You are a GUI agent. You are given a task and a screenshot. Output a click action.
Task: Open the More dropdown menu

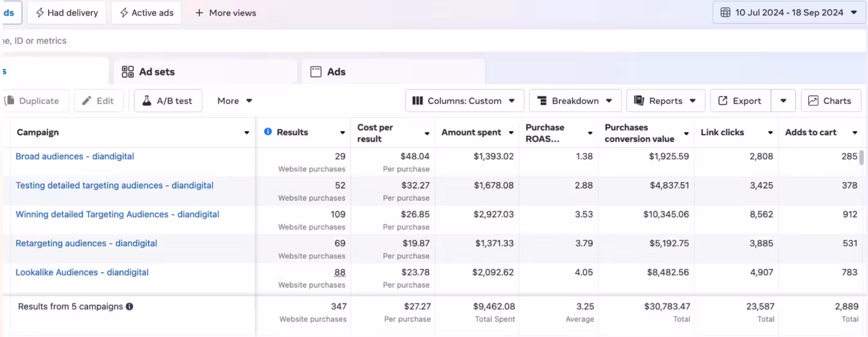click(x=235, y=100)
